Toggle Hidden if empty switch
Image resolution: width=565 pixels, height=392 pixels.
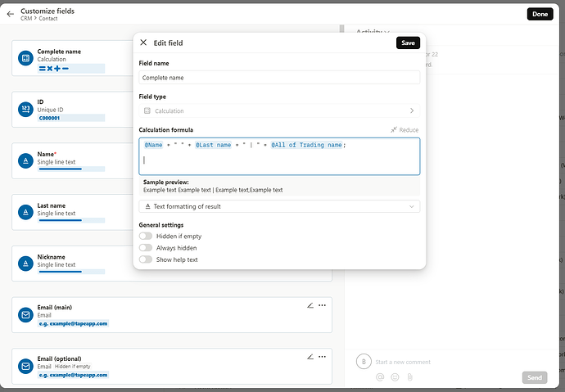click(x=146, y=237)
